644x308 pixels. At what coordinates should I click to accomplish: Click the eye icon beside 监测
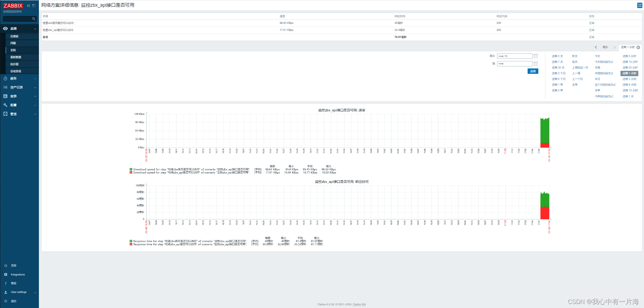[x=5, y=29]
